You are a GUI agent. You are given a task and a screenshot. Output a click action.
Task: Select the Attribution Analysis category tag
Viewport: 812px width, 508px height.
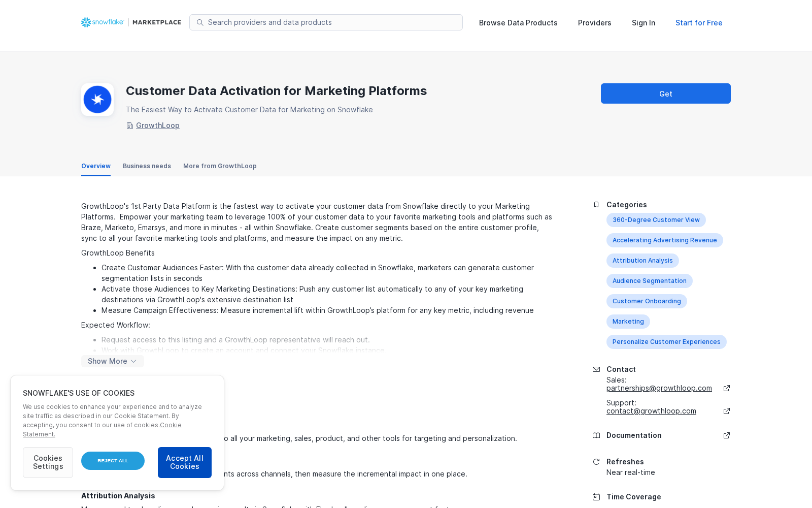642,261
